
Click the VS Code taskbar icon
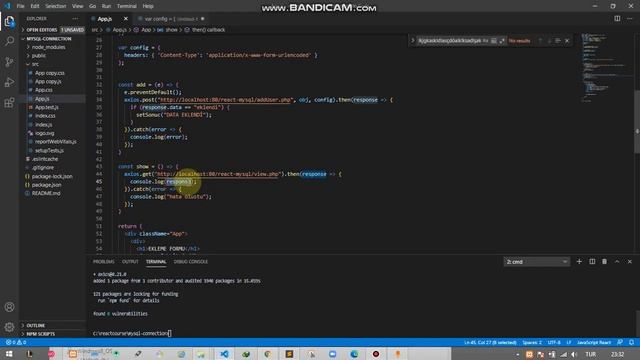tap(224, 354)
